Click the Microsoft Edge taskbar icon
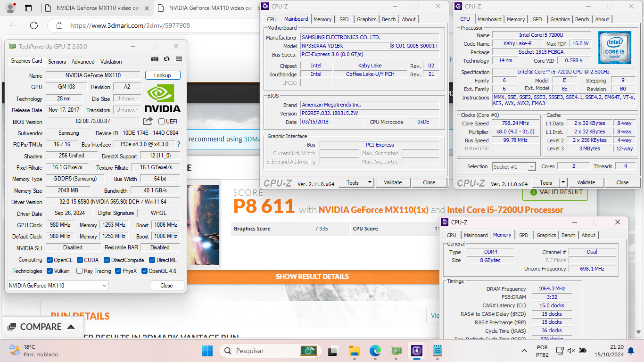This screenshot has width=644, height=362. click(375, 351)
